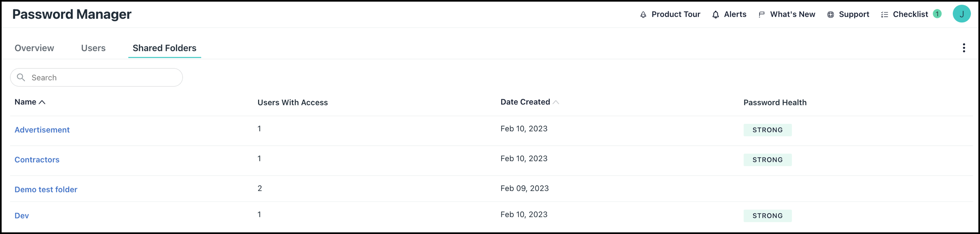Select the Shared Folders tab

pos(164,48)
